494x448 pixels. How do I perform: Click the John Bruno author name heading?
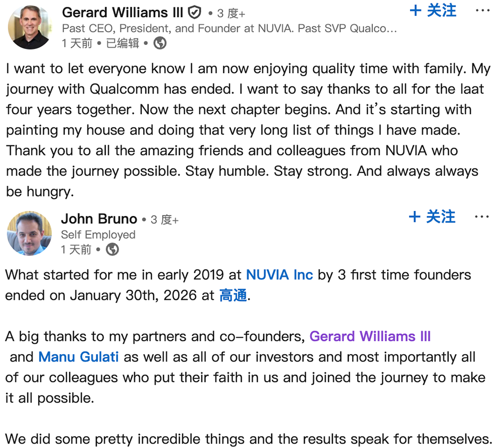(x=99, y=218)
